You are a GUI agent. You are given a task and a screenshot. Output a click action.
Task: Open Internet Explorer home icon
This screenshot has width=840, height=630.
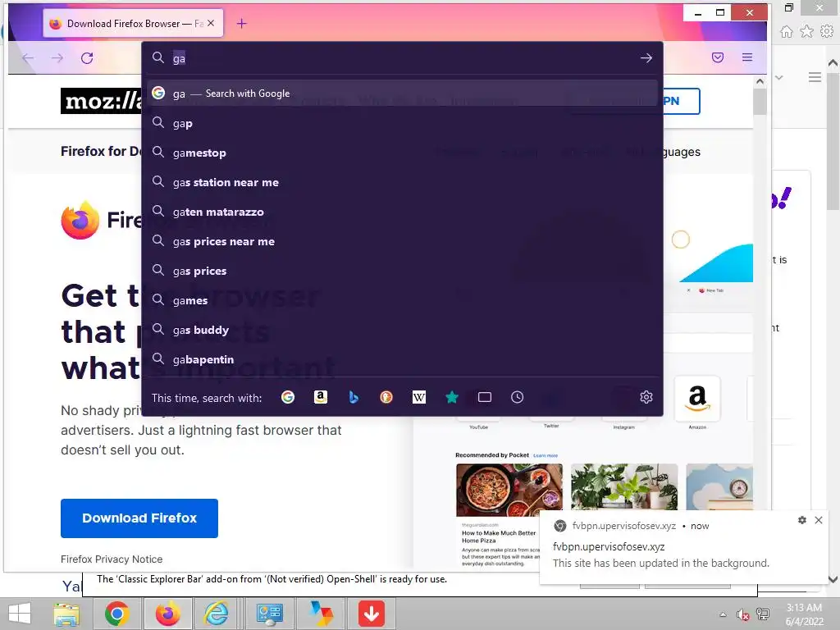[x=786, y=32]
